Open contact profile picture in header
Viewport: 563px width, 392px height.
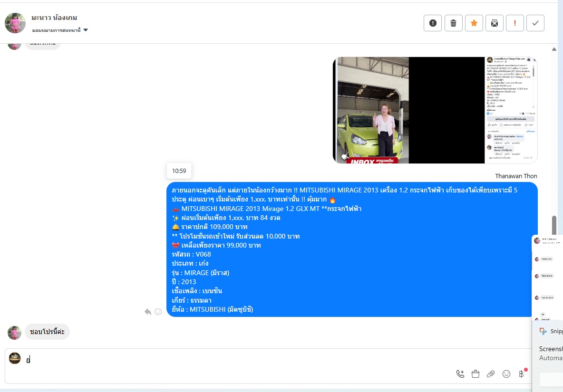pos(15,23)
